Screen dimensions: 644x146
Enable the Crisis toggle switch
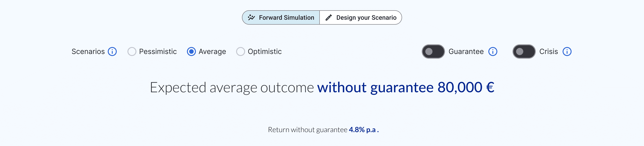click(x=524, y=52)
